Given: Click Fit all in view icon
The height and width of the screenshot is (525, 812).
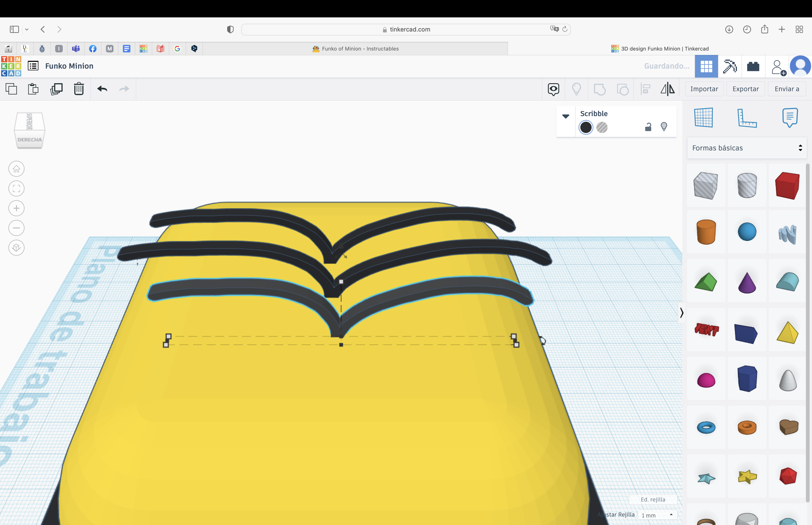Looking at the screenshot, I should pos(16,188).
